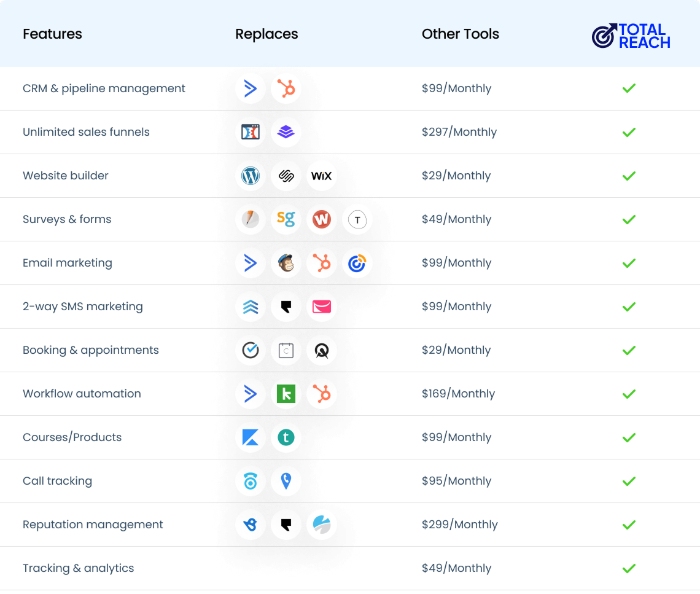Viewport: 700px width, 594px height.
Task: Click the Constant Contact icon in Email marketing
Action: (x=357, y=264)
